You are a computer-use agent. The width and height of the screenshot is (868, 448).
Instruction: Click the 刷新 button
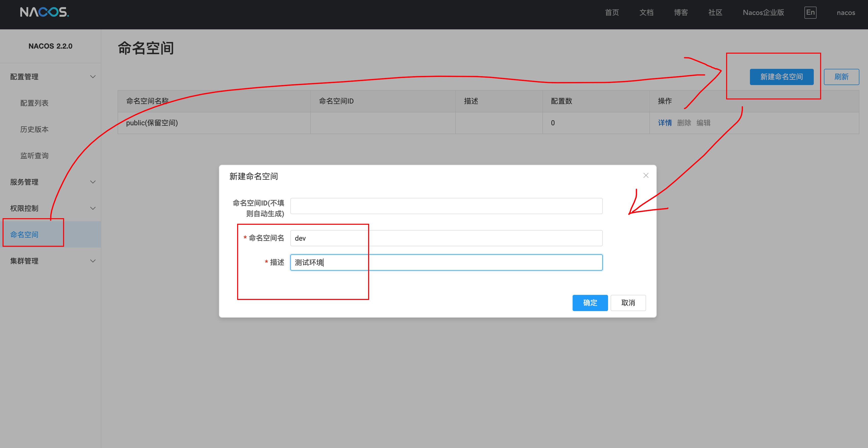coord(841,77)
